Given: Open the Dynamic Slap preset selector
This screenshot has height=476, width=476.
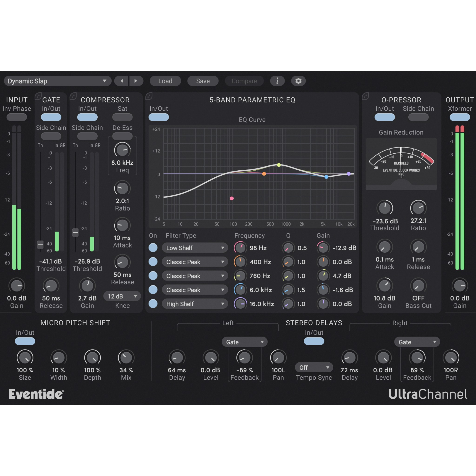Looking at the screenshot, I should pos(57,81).
